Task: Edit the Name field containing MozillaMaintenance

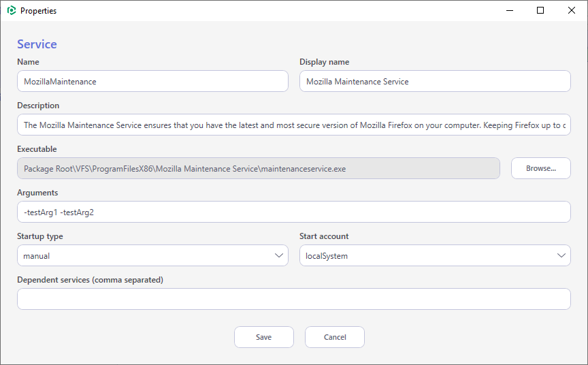Action: [152, 81]
